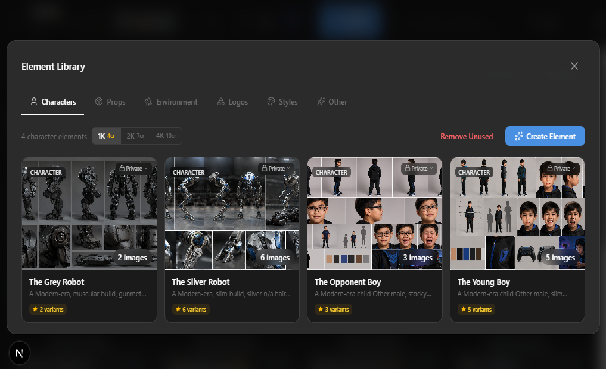Click the 5 variants star badge
This screenshot has height=369, width=606.
click(476, 309)
